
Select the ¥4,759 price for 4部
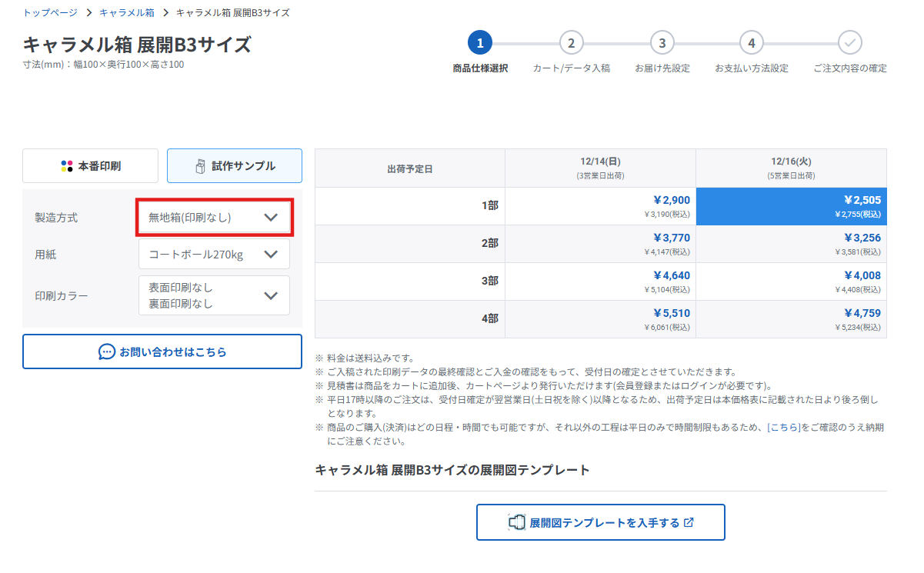(791, 319)
